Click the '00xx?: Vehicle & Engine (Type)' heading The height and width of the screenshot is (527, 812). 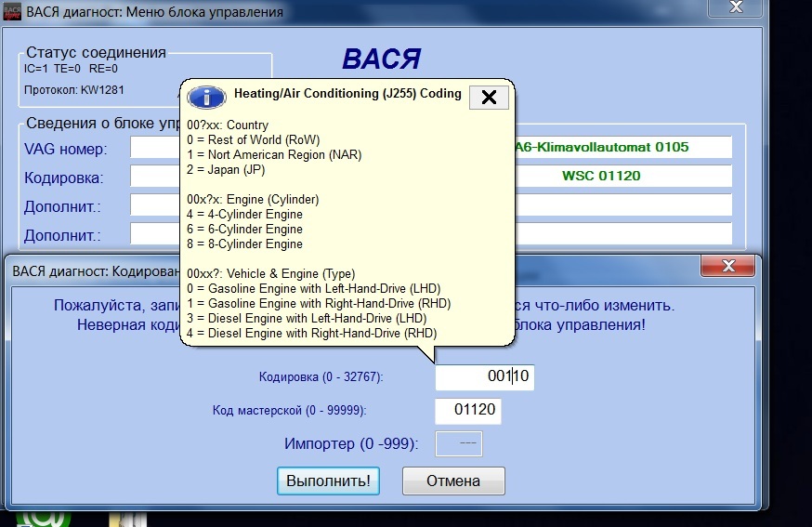tap(271, 273)
